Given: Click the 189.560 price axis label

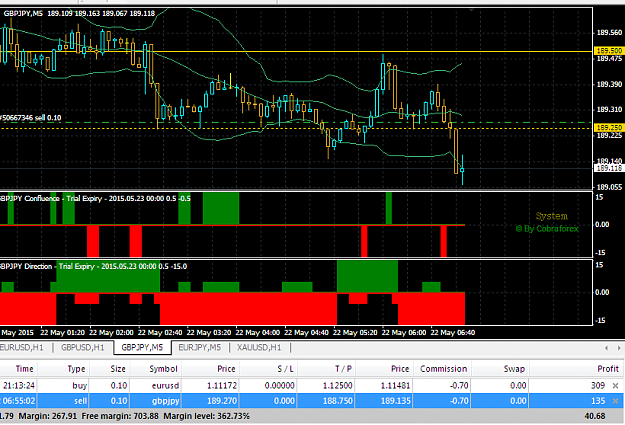Looking at the screenshot, I should click(x=609, y=33).
